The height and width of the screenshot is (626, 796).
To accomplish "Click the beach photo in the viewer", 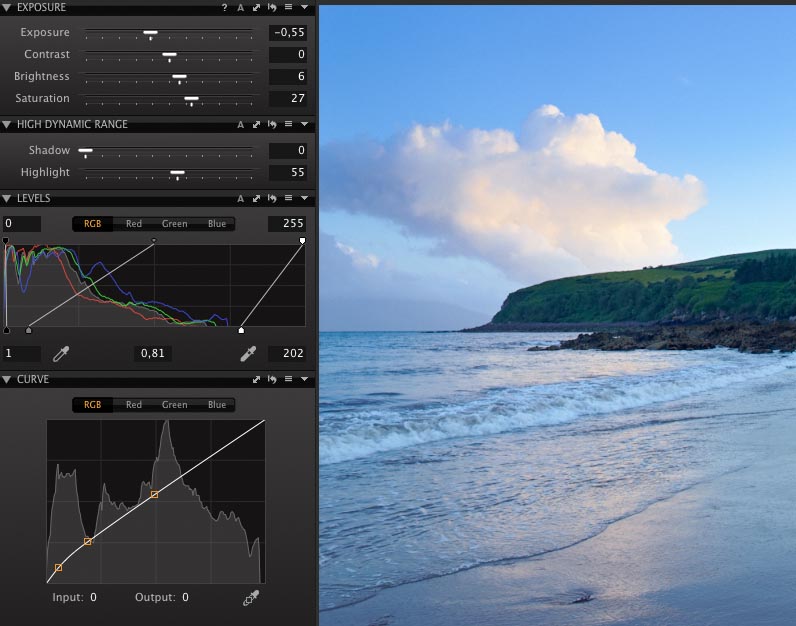I will click(x=557, y=315).
